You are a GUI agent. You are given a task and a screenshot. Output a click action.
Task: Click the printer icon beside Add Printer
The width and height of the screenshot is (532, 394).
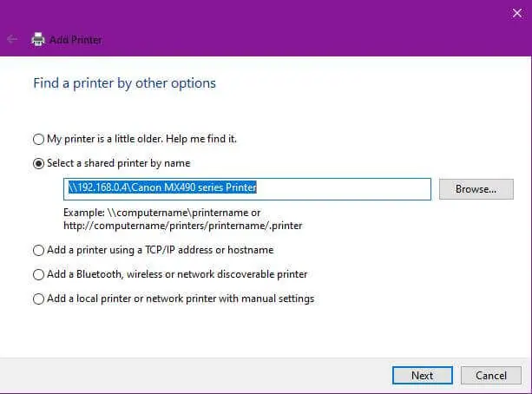pos(38,39)
